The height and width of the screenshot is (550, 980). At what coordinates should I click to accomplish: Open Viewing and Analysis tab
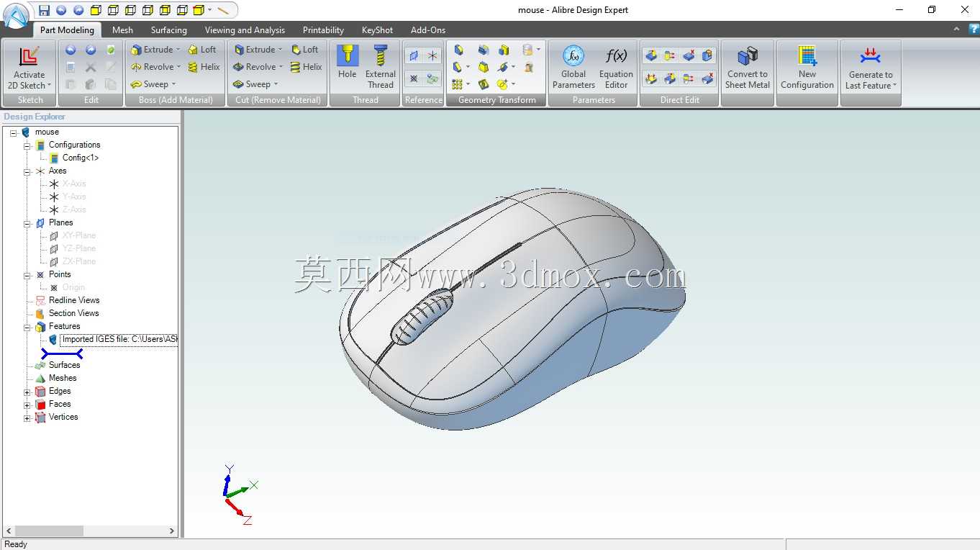point(245,30)
